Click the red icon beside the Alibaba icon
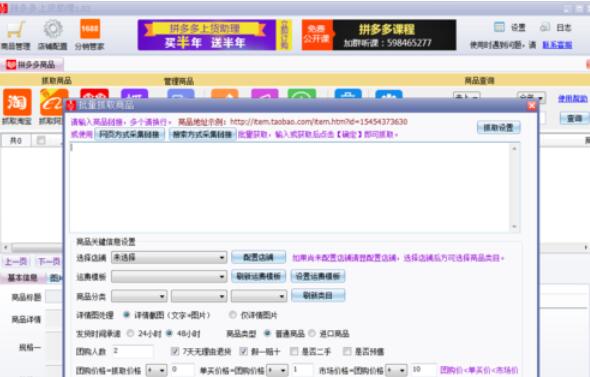The image size is (590, 377). click(x=94, y=94)
